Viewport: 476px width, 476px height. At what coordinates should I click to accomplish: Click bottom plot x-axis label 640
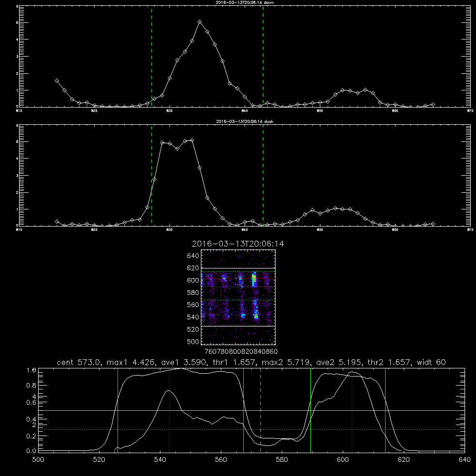coord(465,460)
